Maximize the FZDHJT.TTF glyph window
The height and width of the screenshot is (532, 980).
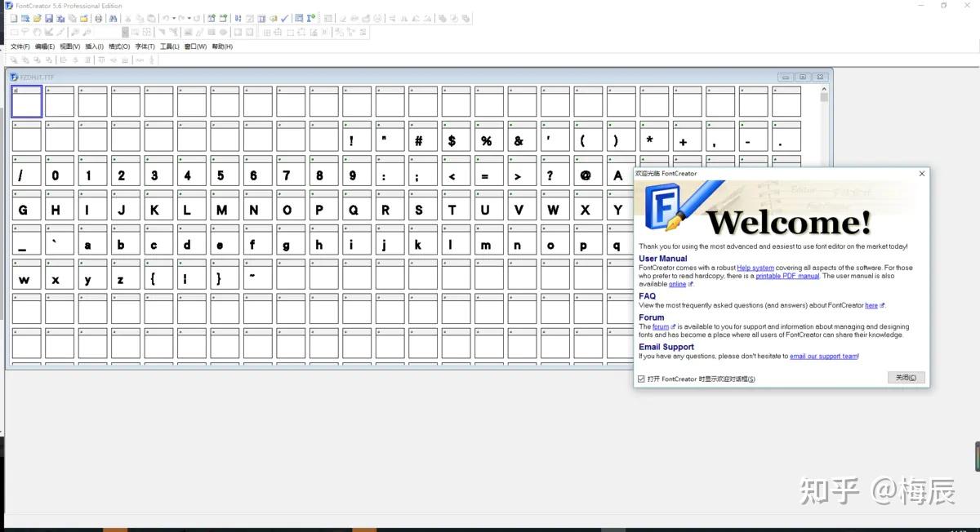(803, 77)
